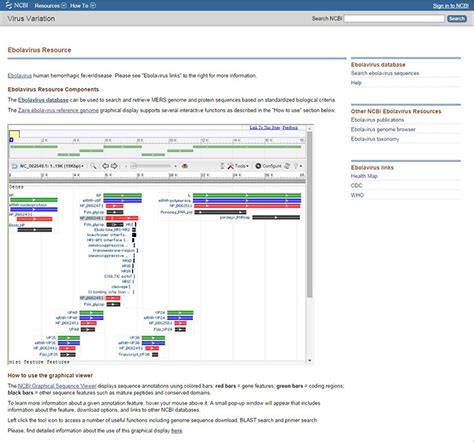The image size is (474, 442).
Task: Open the CDC link
Action: point(356,186)
